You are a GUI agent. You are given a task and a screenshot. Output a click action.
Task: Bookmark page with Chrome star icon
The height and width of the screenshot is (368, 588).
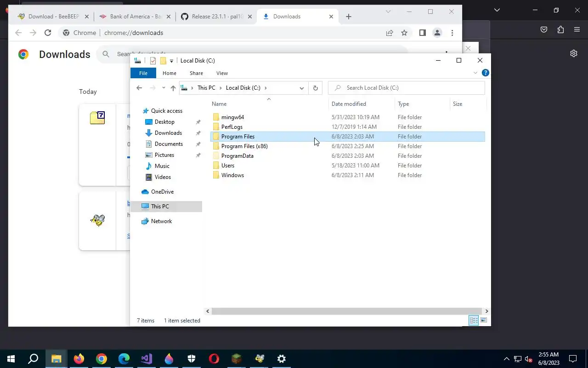click(x=404, y=33)
